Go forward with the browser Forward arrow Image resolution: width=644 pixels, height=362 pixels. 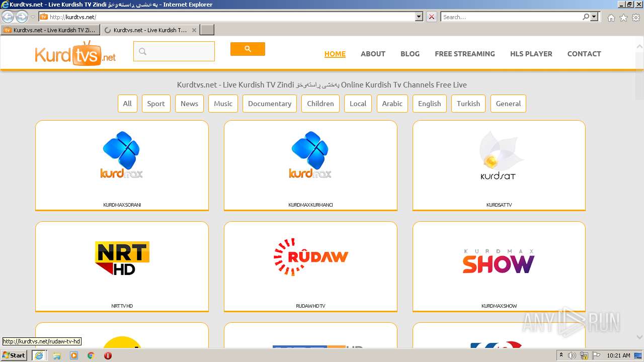tap(22, 17)
